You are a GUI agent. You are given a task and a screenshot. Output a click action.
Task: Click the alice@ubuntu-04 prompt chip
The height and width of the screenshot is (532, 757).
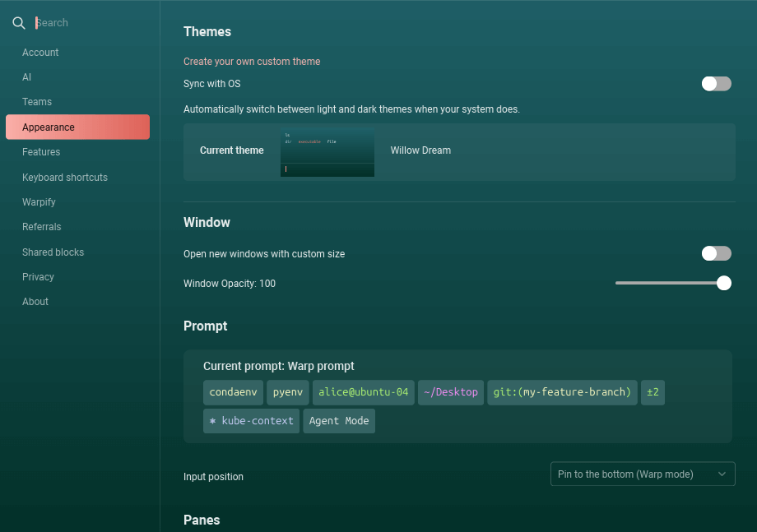364,392
